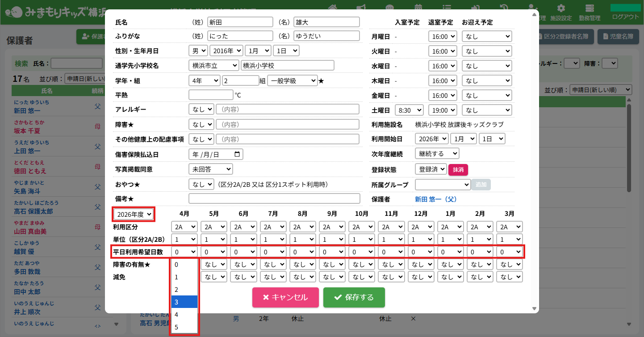Image resolution: width=644 pixels, height=337 pixels.
Task: Open guardian link 新田 悠一（父）
Action: click(436, 199)
